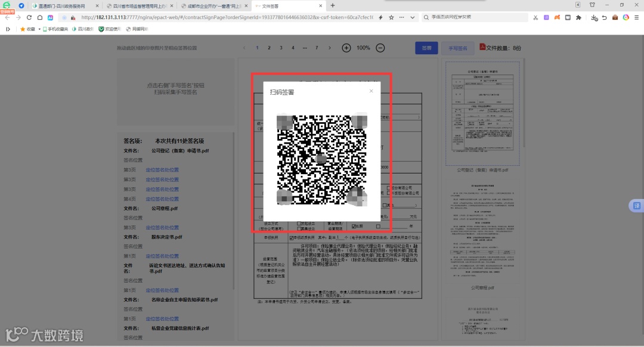Toggle the bookmarks sidebar arrow icon
Screen dimensions: 644x347
8,29
